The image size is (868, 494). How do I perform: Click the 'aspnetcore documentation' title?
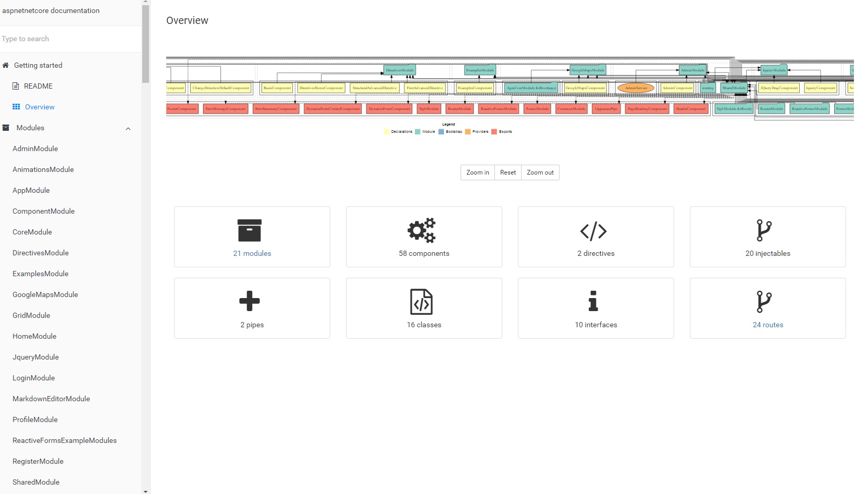51,10
